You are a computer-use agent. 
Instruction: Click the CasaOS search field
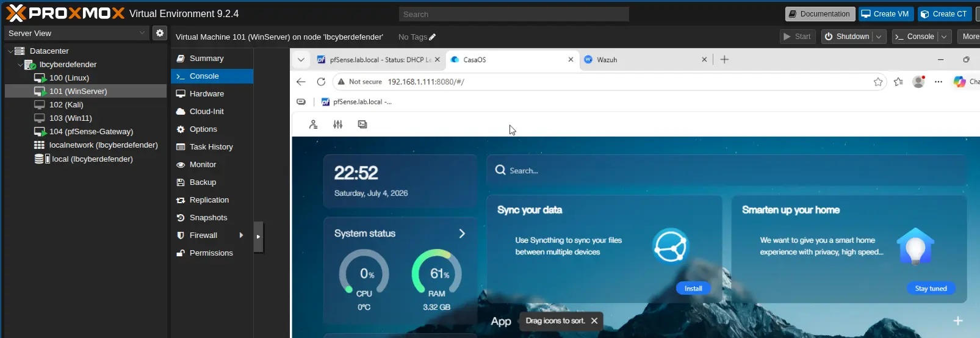pyautogui.click(x=726, y=170)
